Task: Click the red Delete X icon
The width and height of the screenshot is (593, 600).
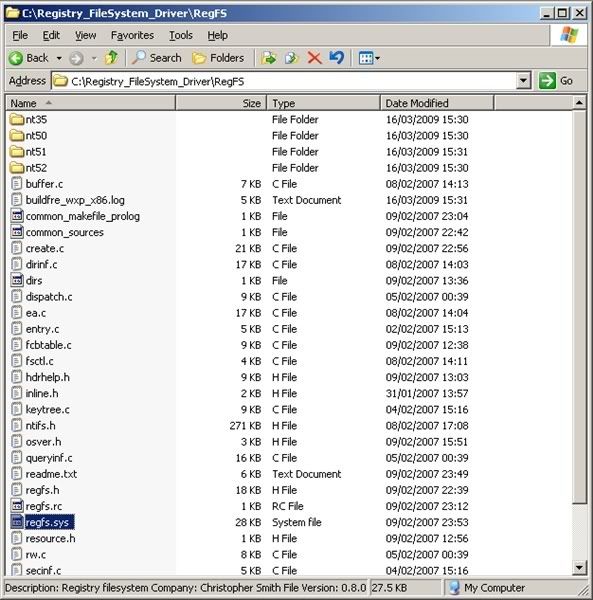Action: [314, 58]
